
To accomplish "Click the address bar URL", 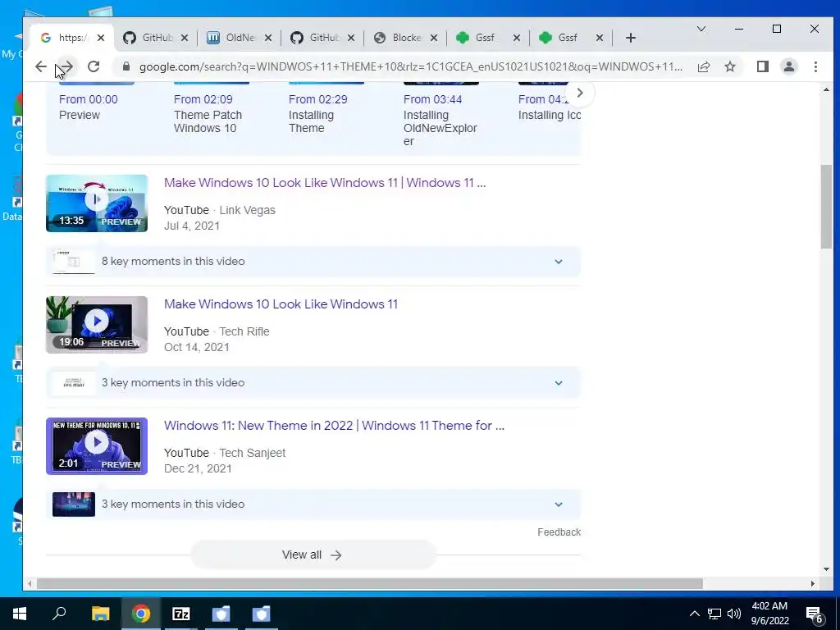I will pyautogui.click(x=410, y=66).
